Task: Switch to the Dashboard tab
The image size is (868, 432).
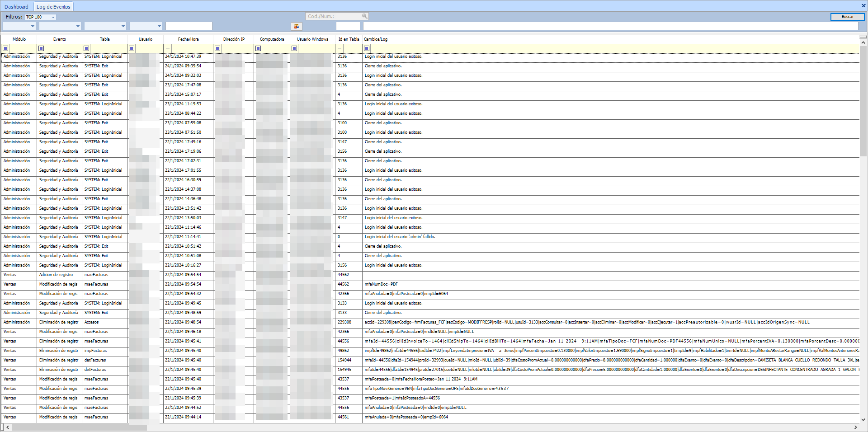Action: pos(17,6)
